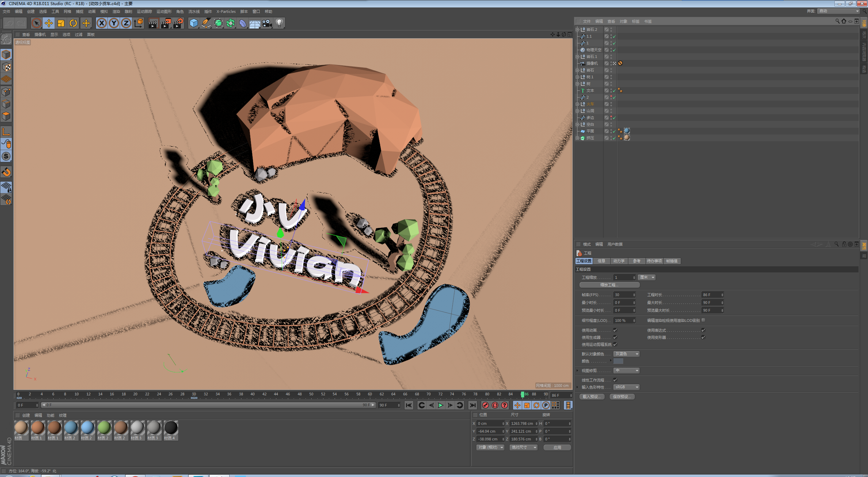Go to start of animation
The width and height of the screenshot is (868, 477).
(x=409, y=405)
